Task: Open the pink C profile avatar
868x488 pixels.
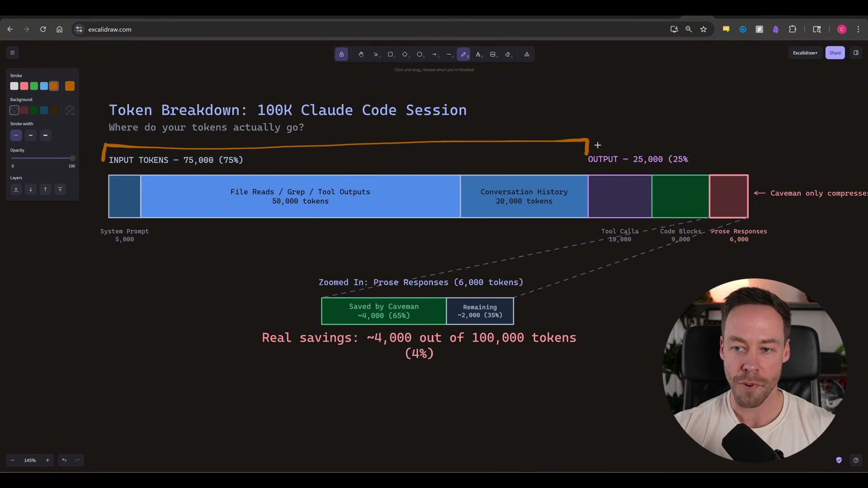Action: [x=842, y=29]
